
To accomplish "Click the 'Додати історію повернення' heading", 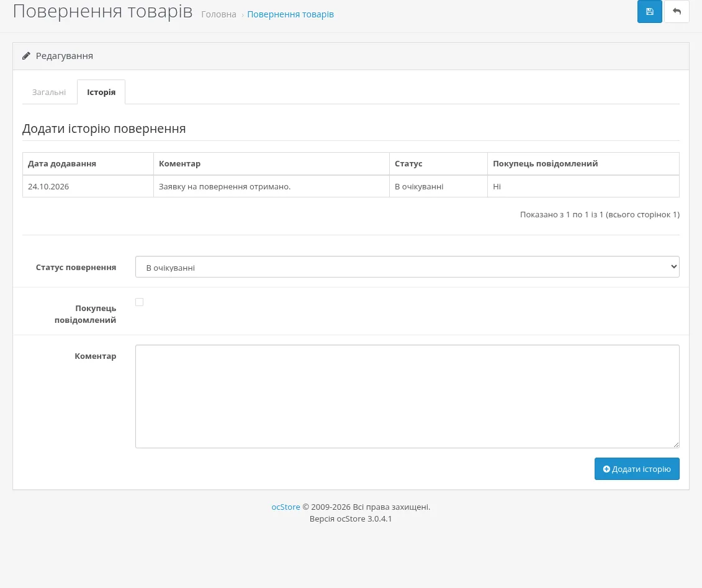I will click(104, 129).
